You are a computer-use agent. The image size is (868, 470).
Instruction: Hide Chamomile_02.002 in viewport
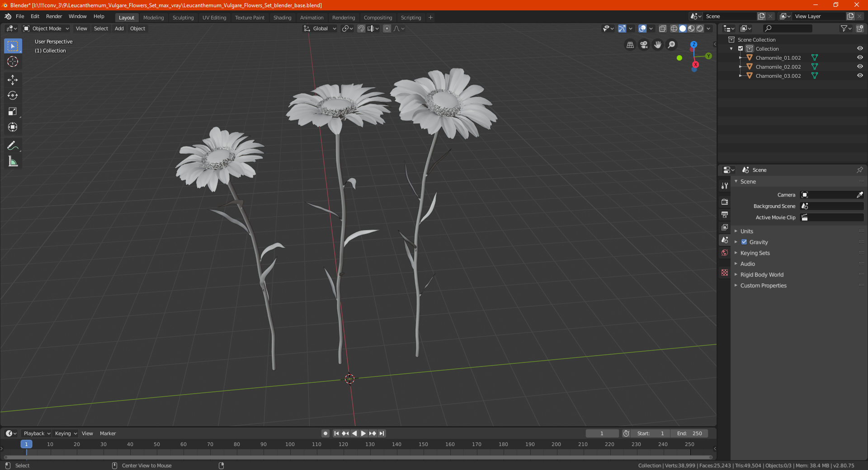(x=860, y=67)
